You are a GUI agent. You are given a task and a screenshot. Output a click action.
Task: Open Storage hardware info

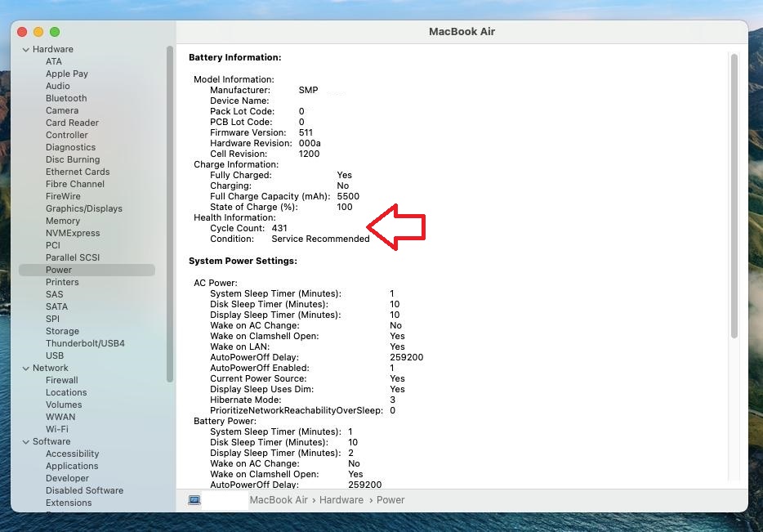coord(62,331)
